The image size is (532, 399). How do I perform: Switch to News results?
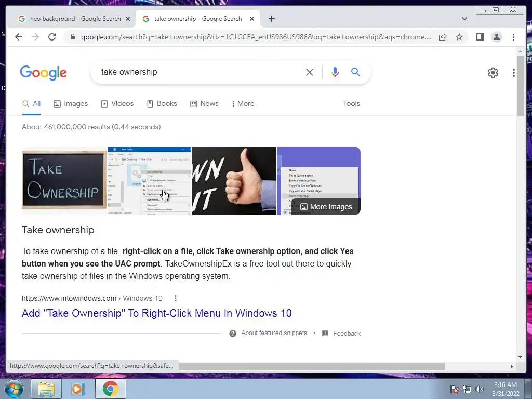click(204, 104)
